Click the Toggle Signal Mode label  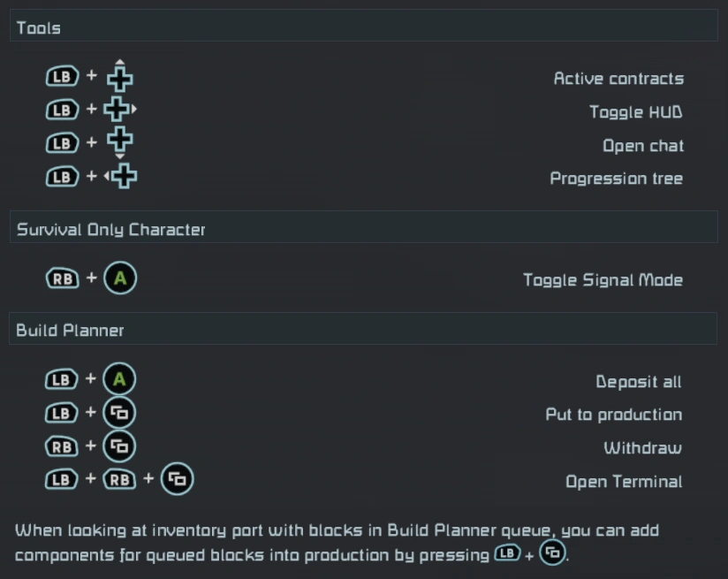pyautogui.click(x=603, y=280)
